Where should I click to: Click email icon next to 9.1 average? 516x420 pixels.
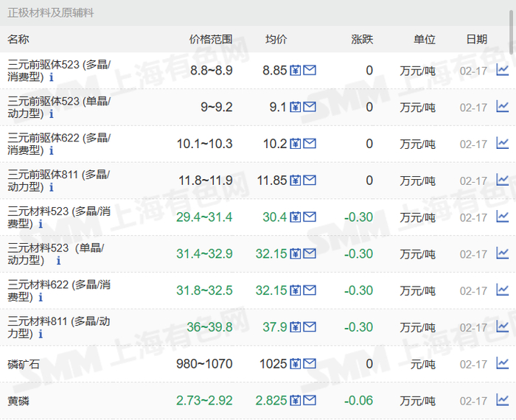[x=310, y=107]
